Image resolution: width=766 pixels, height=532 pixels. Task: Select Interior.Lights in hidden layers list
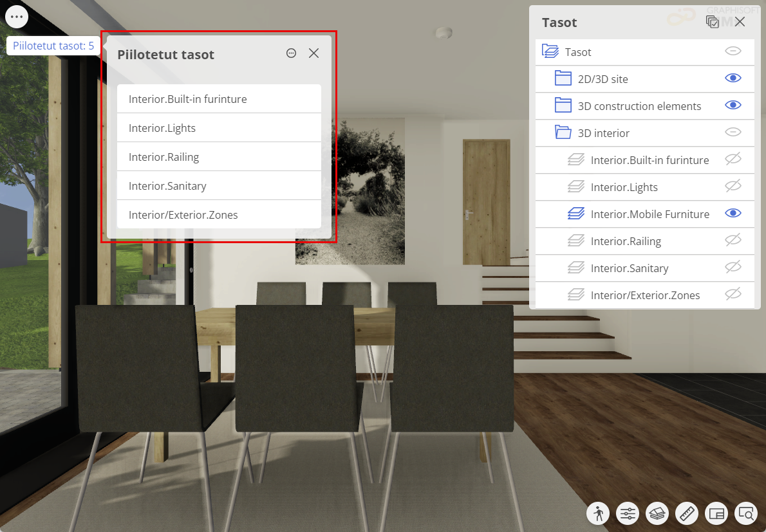click(x=219, y=128)
